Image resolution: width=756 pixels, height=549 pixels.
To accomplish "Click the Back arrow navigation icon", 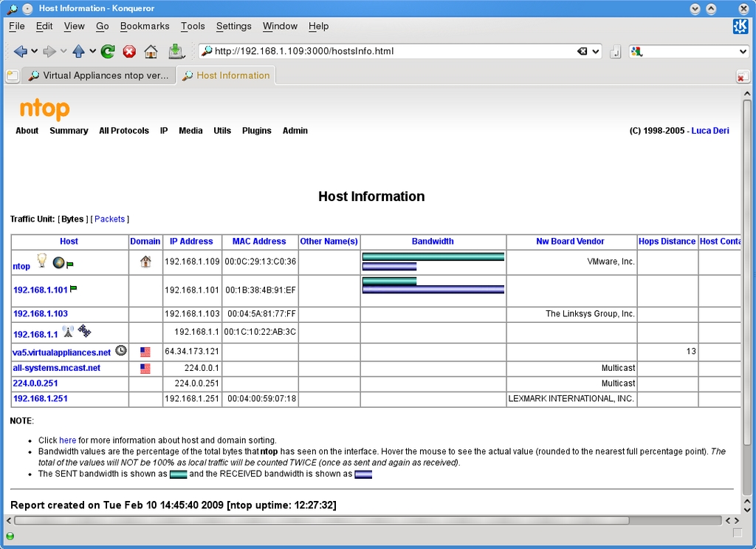I will click(20, 51).
